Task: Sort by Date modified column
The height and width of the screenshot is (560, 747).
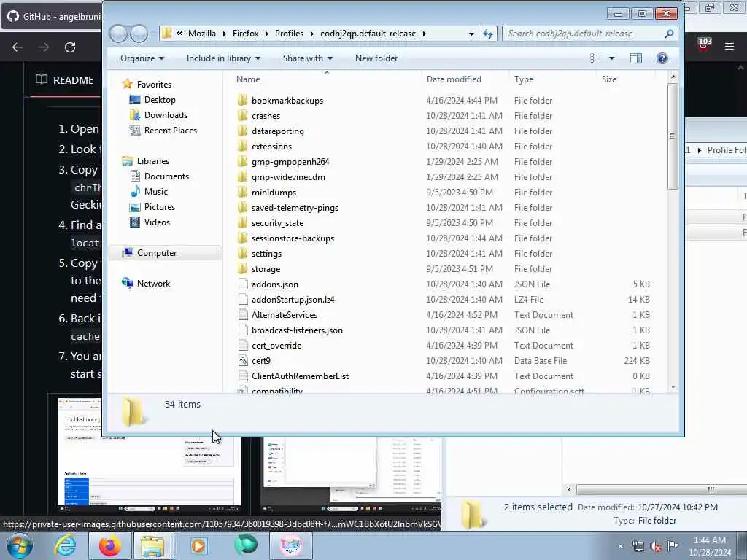Action: [x=454, y=79]
